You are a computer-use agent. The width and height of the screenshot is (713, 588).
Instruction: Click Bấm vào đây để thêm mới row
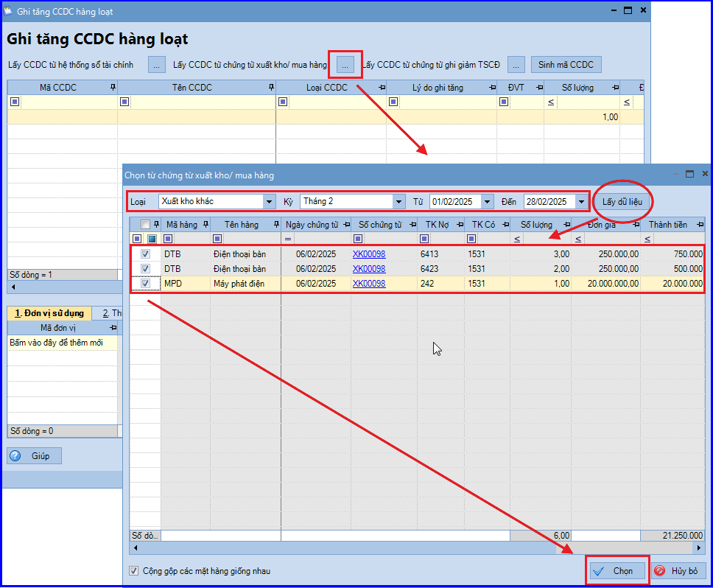(x=63, y=343)
